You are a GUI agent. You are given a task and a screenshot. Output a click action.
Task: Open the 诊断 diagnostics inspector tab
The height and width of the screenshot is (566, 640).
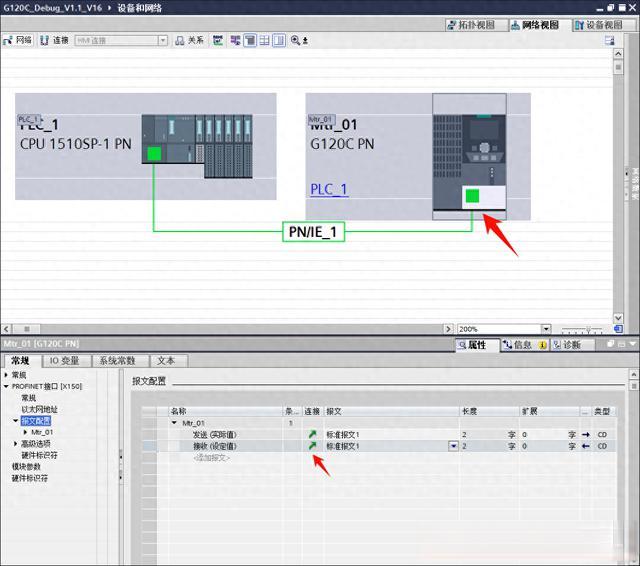click(x=571, y=345)
